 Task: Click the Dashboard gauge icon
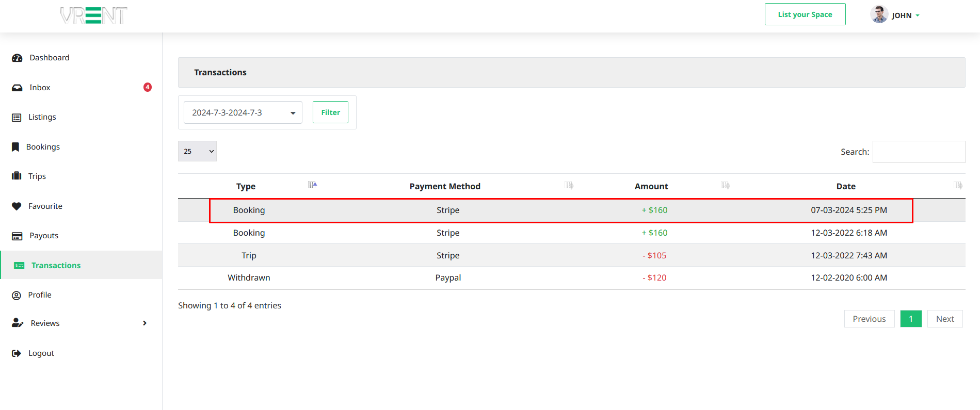pos(17,58)
